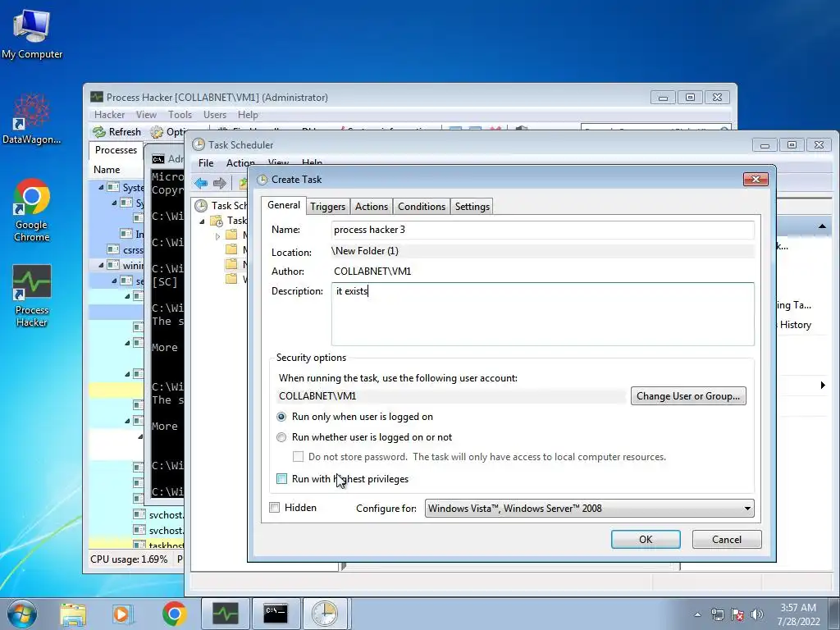Click the System process icon in Process Hacker
840x630 pixels.
point(113,187)
